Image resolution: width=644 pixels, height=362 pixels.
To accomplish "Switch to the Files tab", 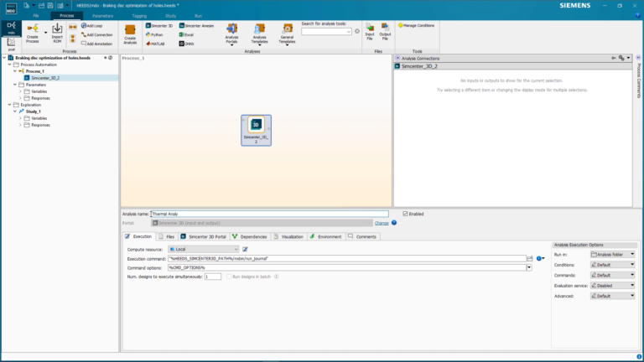I will 167,236.
